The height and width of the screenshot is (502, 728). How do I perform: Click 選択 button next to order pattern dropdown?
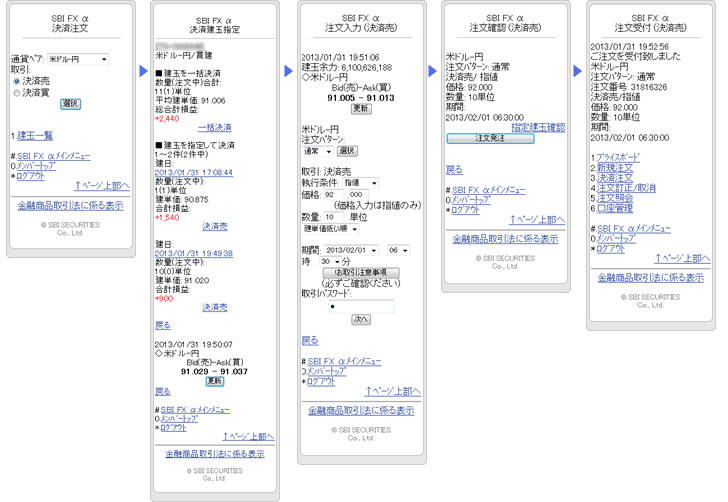click(347, 151)
